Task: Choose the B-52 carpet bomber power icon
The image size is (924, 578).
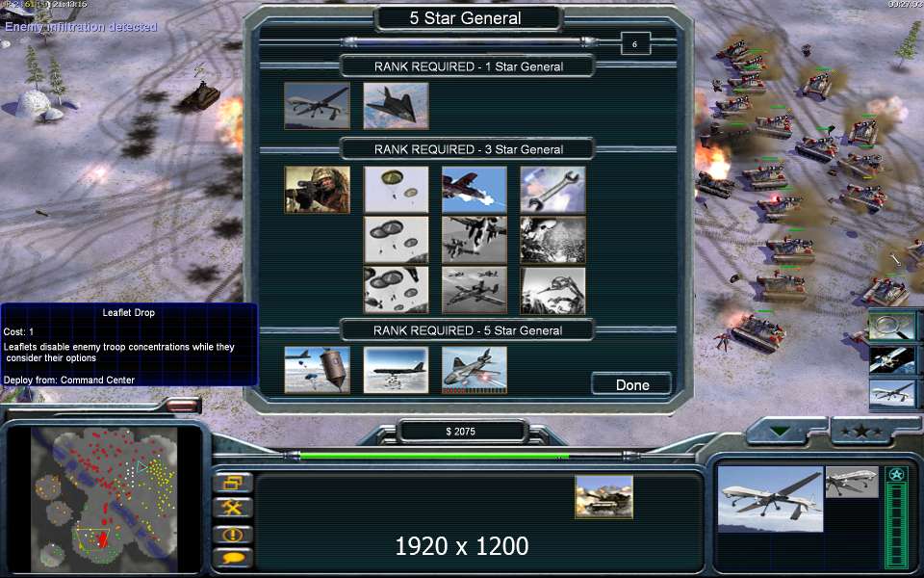Action: (x=396, y=370)
